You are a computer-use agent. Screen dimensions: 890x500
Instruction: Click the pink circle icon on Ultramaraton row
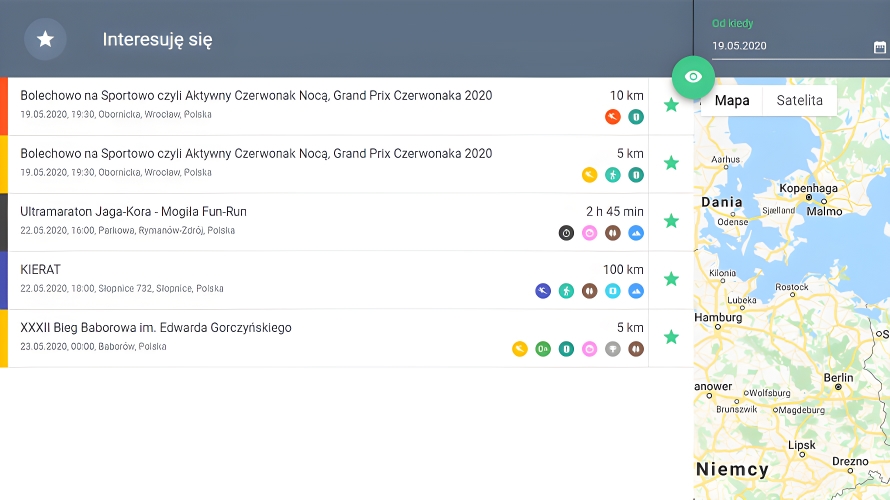coord(590,233)
